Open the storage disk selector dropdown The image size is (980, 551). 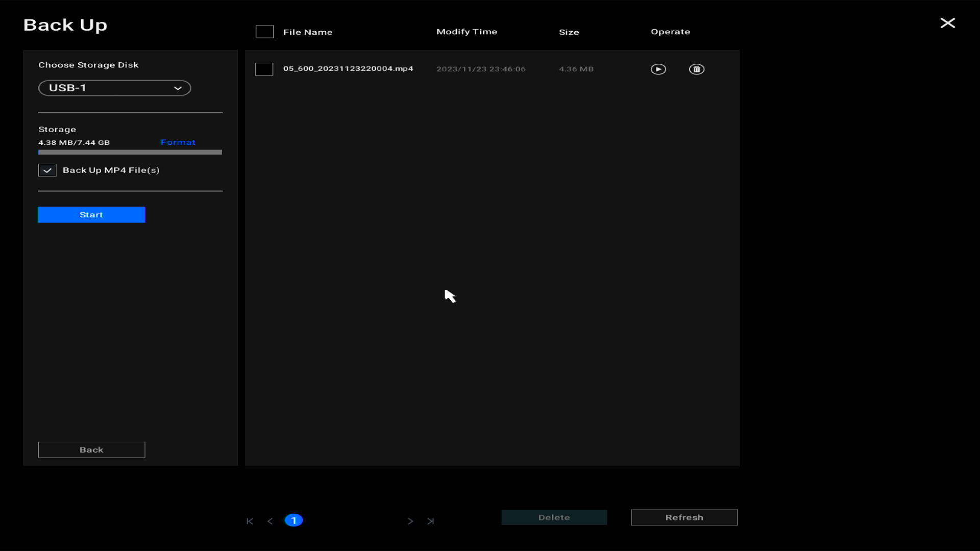114,87
